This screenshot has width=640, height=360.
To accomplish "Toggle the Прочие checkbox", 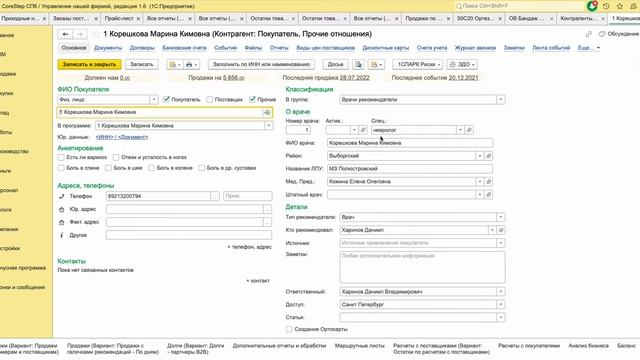I will [x=252, y=99].
